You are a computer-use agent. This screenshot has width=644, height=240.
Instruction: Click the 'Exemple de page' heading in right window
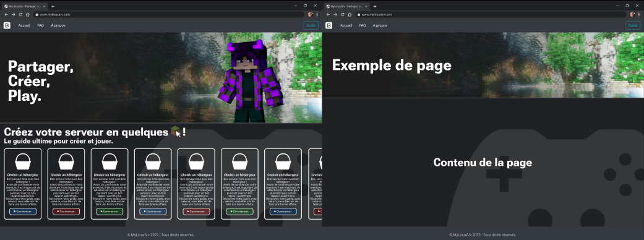[392, 66]
